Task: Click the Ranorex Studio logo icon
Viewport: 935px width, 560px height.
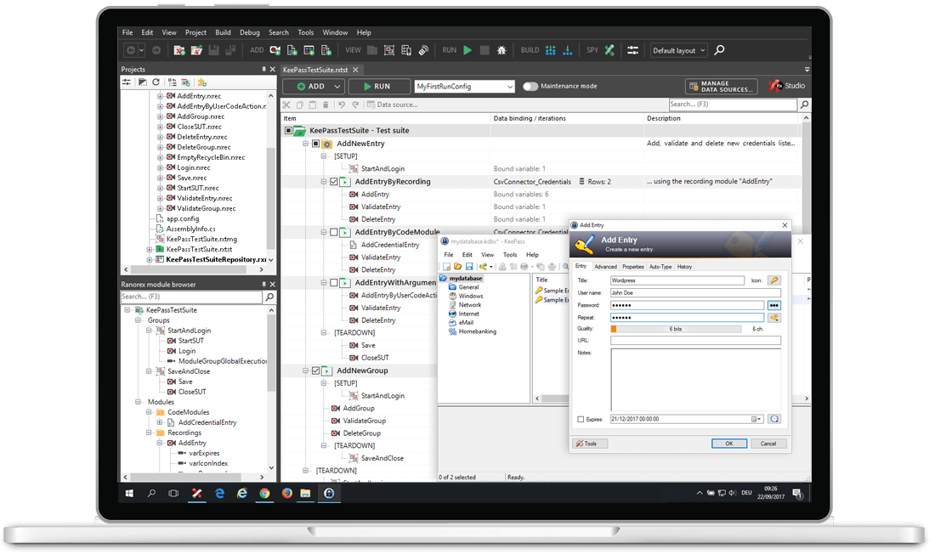Action: (x=775, y=86)
